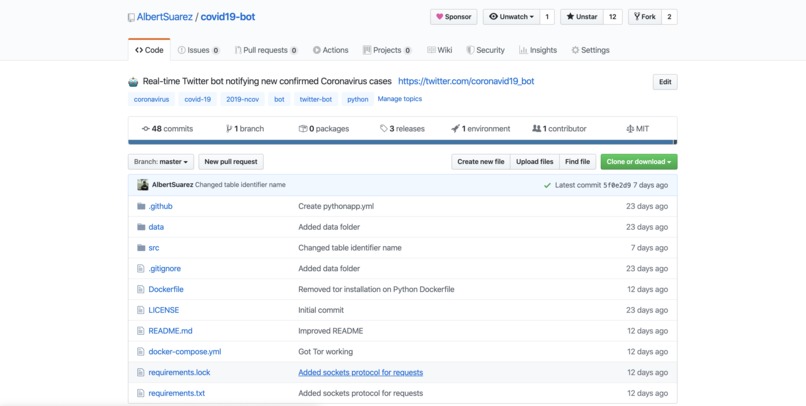This screenshot has width=806, height=406.
Task: Click the watchers count 1
Action: point(547,16)
